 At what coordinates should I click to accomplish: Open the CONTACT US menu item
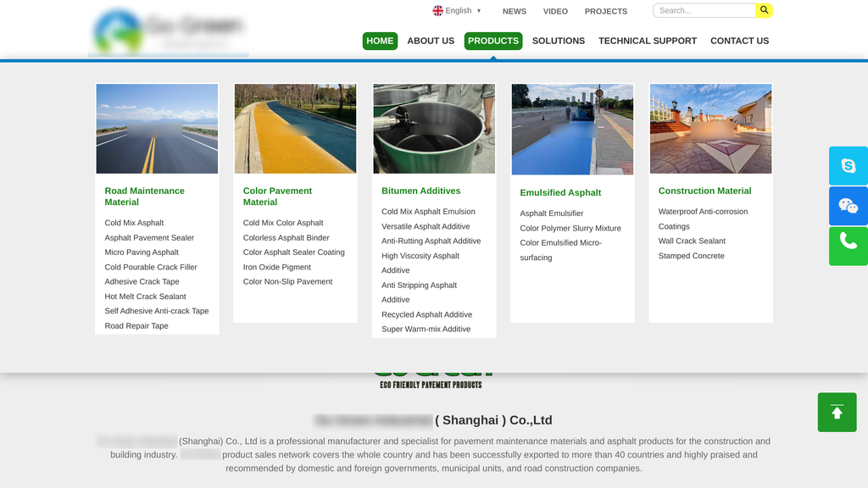(739, 41)
